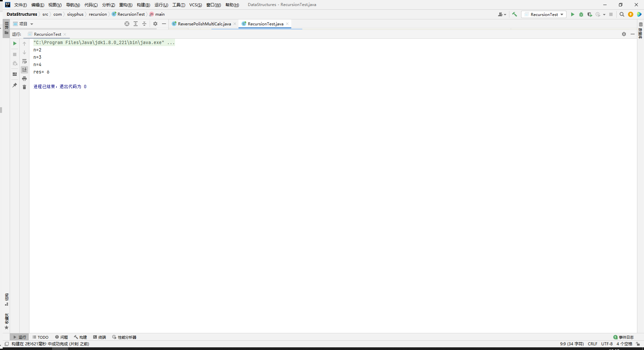Open the 终端 terminal tool window
The image size is (644, 350).
(100, 337)
